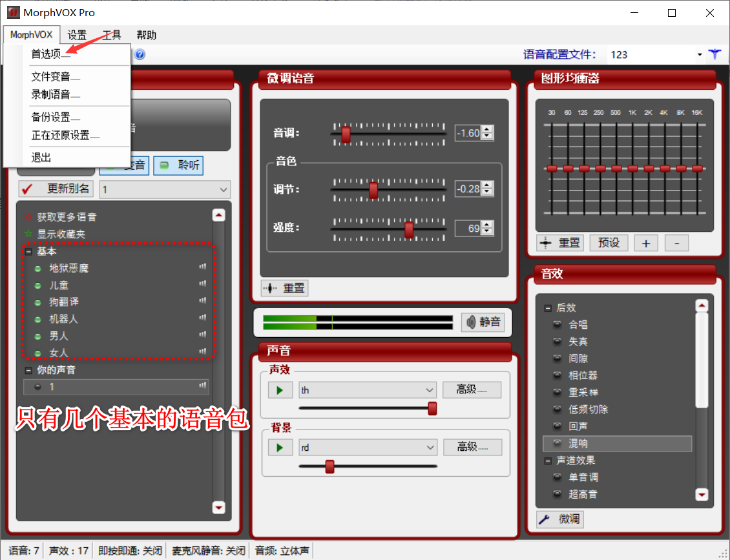The height and width of the screenshot is (560, 730).
Task: Enable the 合唱 chorus effect
Action: tap(557, 324)
